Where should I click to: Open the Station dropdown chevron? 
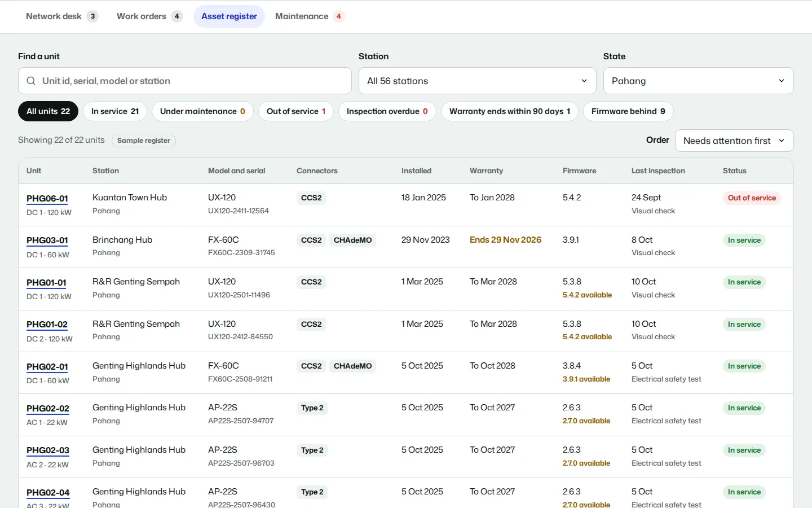[584, 81]
